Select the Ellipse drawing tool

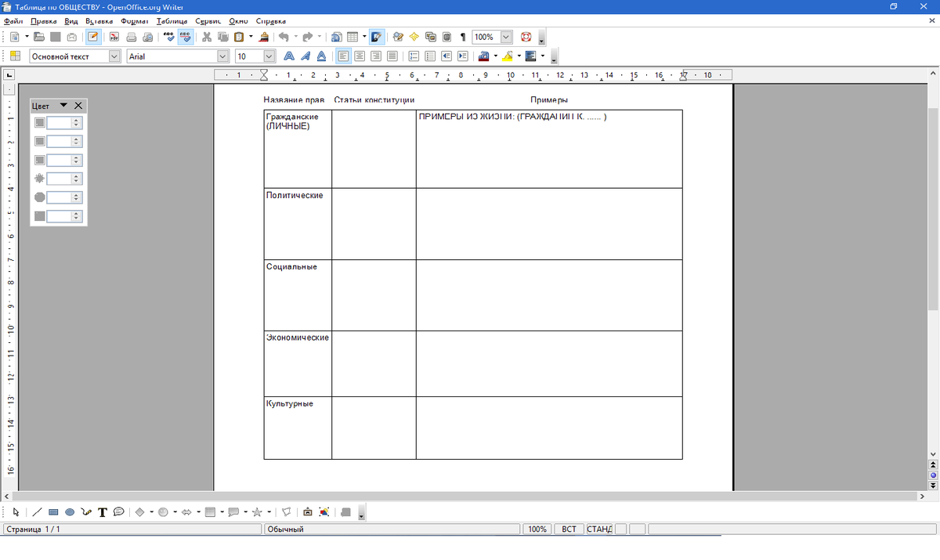tap(70, 512)
